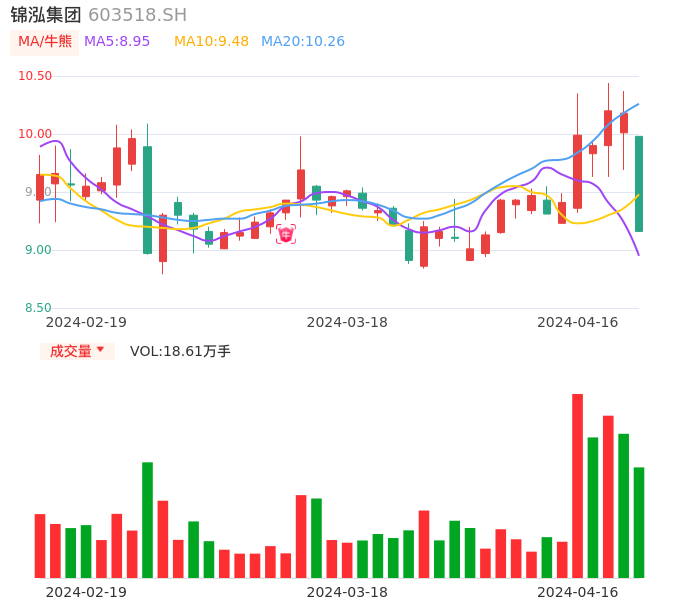Click the 2024-02-19 date under the price chart

click(86, 323)
